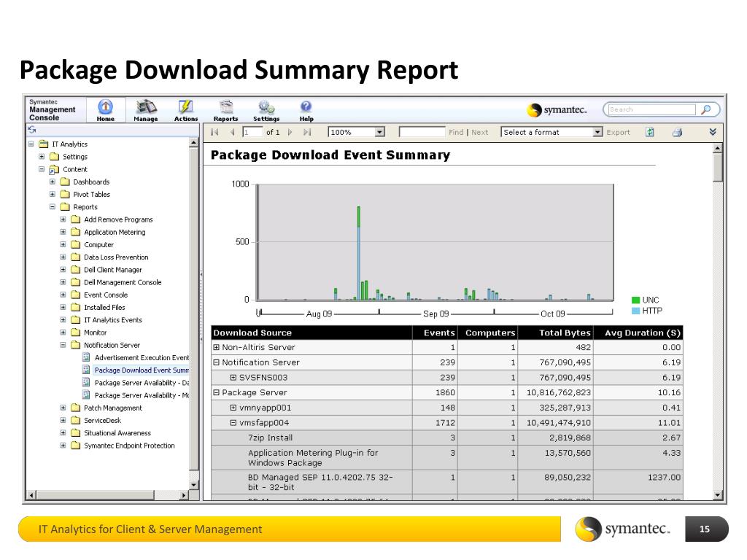Click the HTTP blue legend swatch
The image size is (747, 560).
tap(635, 311)
